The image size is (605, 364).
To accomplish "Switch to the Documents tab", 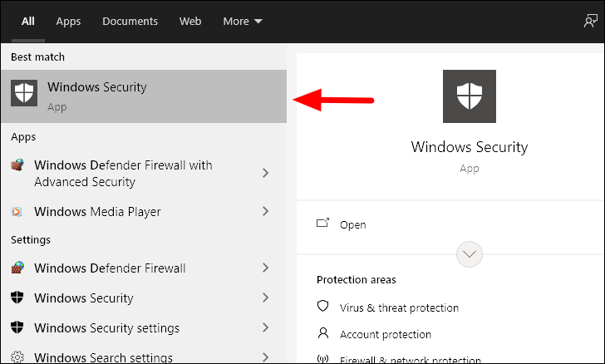I will click(130, 22).
